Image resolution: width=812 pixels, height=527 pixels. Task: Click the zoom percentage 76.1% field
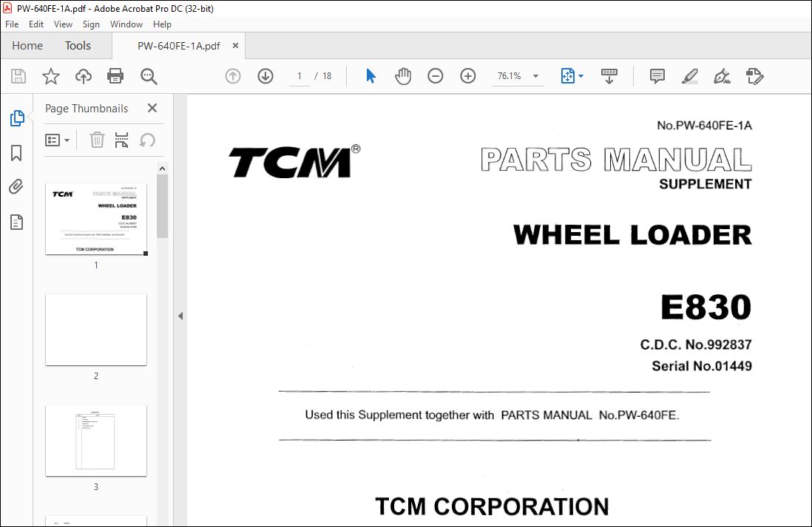click(509, 76)
